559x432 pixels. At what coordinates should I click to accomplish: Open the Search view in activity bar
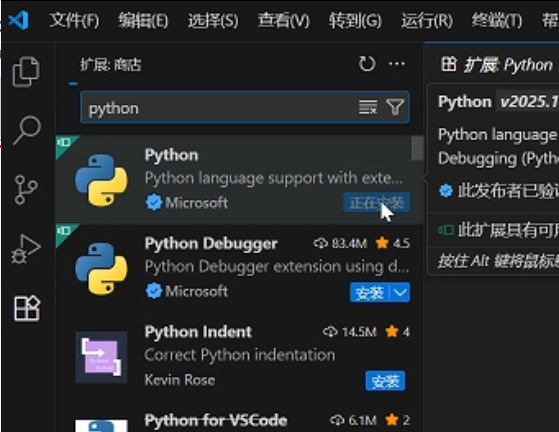click(x=26, y=130)
